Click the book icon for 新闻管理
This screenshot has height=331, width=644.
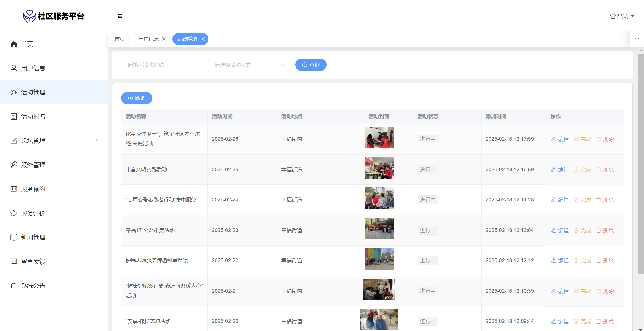(x=14, y=237)
